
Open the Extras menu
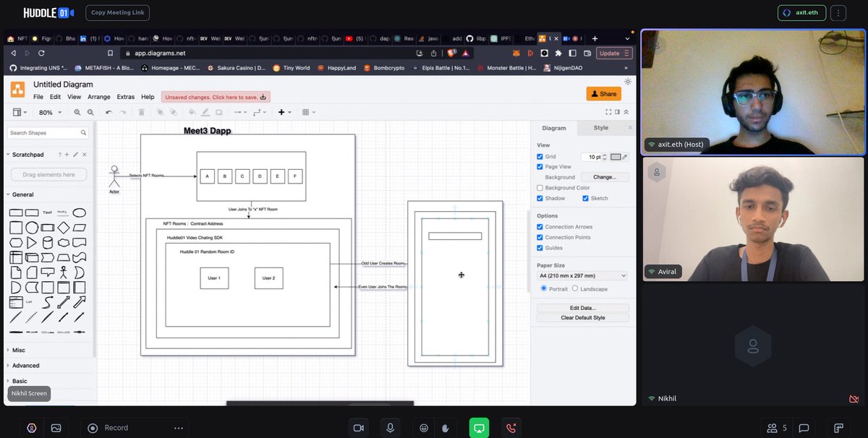(x=126, y=97)
